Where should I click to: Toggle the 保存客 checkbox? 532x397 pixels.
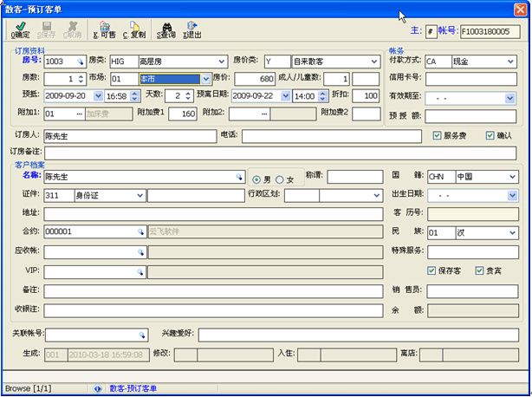431,270
